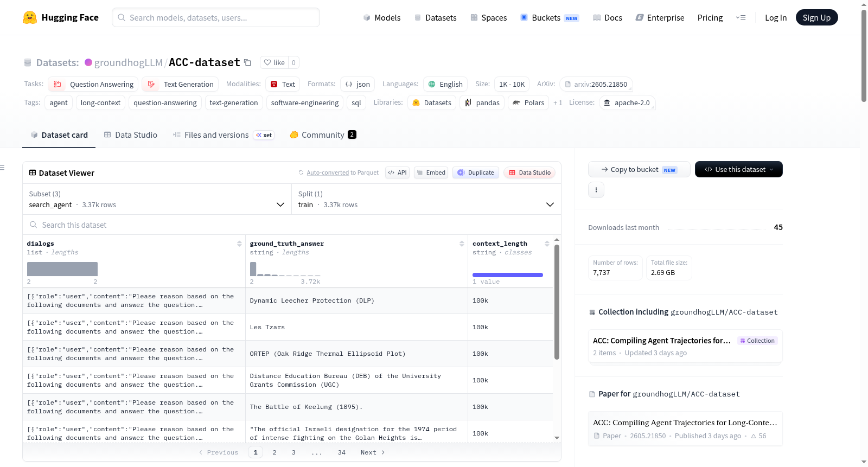Expand the Subset search_agent dropdown
Image resolution: width=868 pixels, height=467 pixels.
(157, 199)
